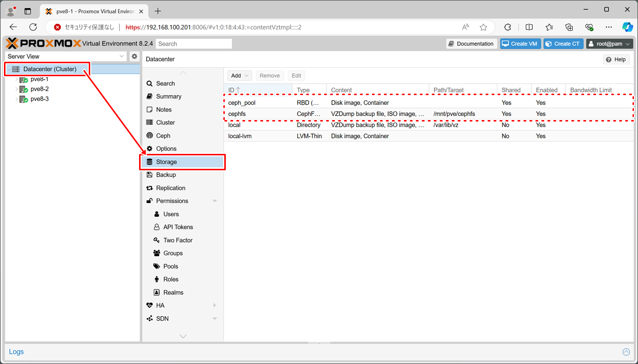Click into the Proxmox Search field
This screenshot has width=638, height=364.
(x=194, y=44)
